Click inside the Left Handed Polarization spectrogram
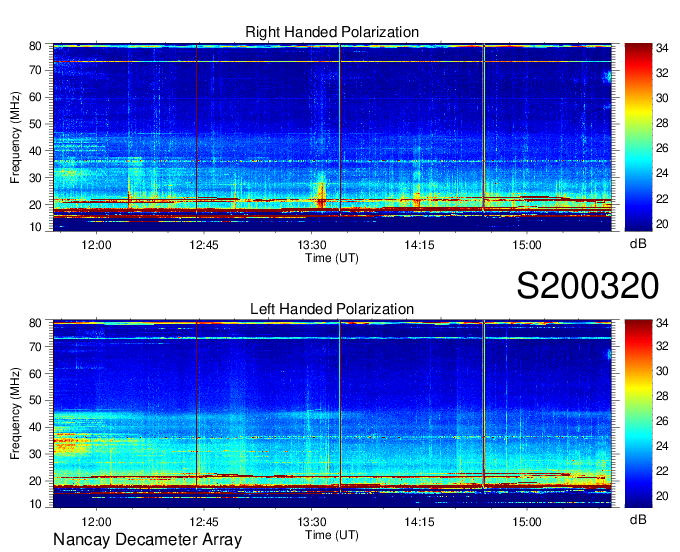680x552 pixels. (x=332, y=414)
